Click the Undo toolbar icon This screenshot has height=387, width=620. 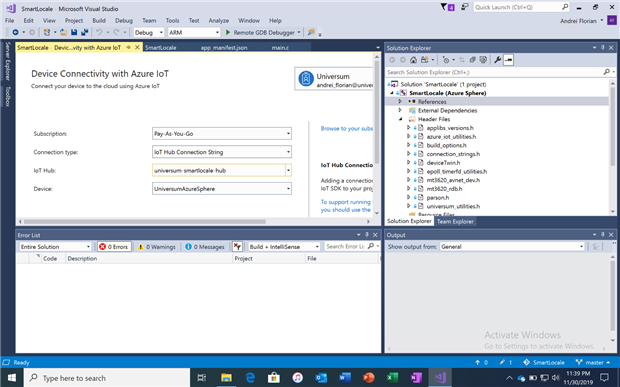(x=99, y=32)
